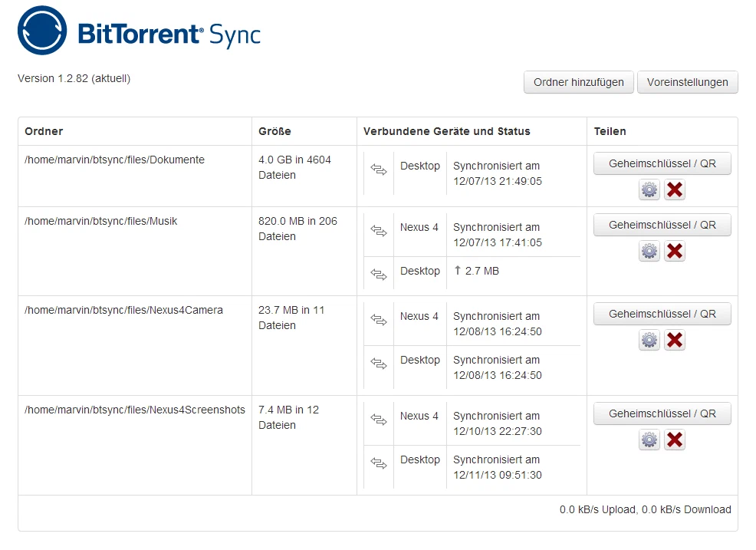Click Ordner hinzufügen button
This screenshot has width=756, height=550.
(579, 82)
